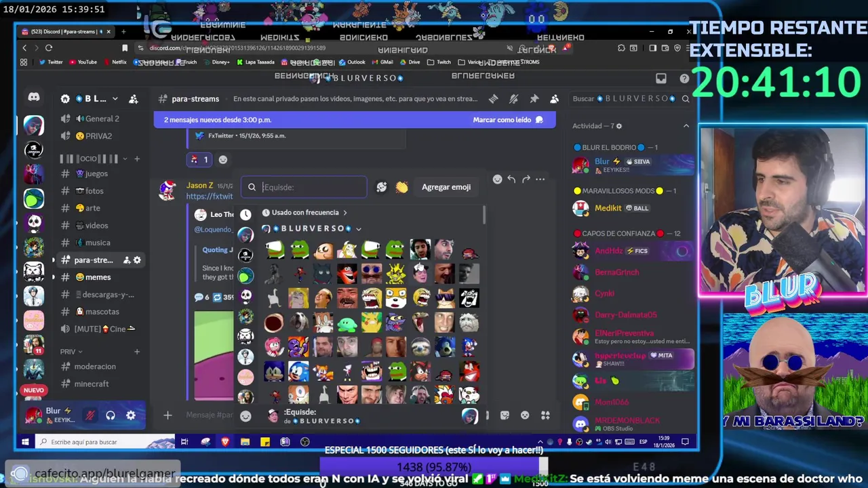Click Agregar emoji button
The image size is (868, 488).
pyautogui.click(x=446, y=187)
